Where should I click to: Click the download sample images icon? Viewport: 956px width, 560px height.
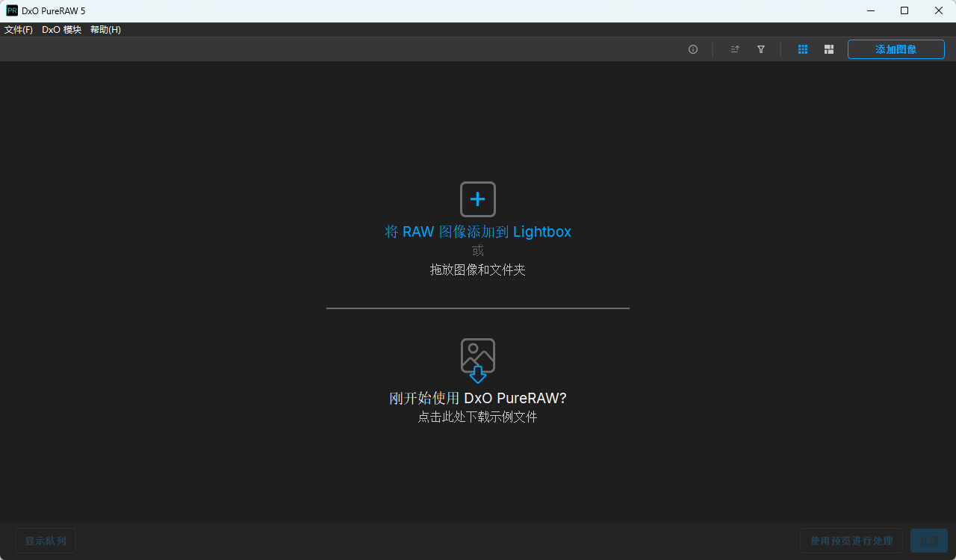[x=478, y=361]
